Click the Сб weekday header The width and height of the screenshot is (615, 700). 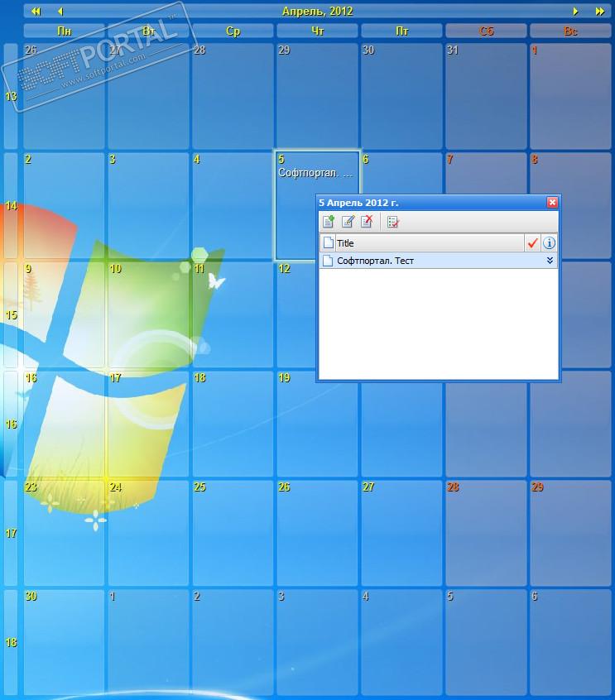(486, 31)
